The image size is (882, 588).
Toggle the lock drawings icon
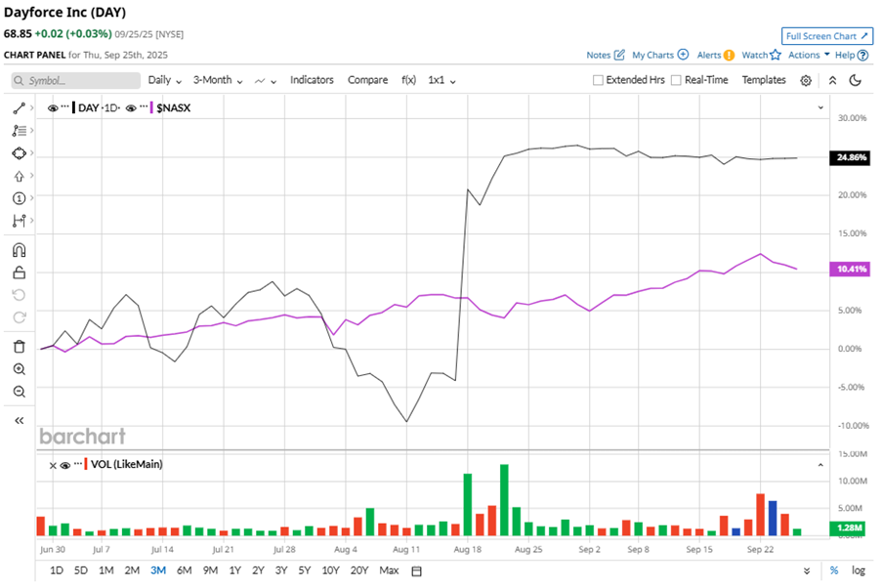tap(19, 273)
